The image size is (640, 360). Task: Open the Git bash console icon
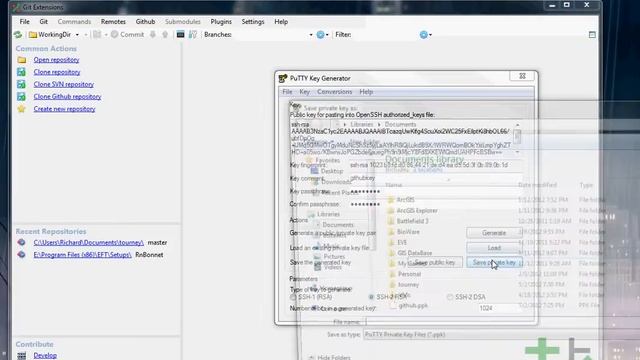[180, 35]
